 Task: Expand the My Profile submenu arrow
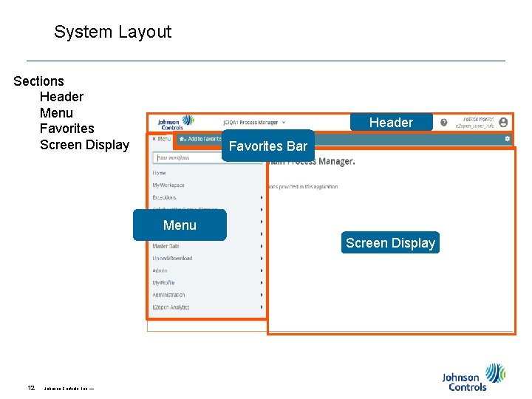[262, 282]
